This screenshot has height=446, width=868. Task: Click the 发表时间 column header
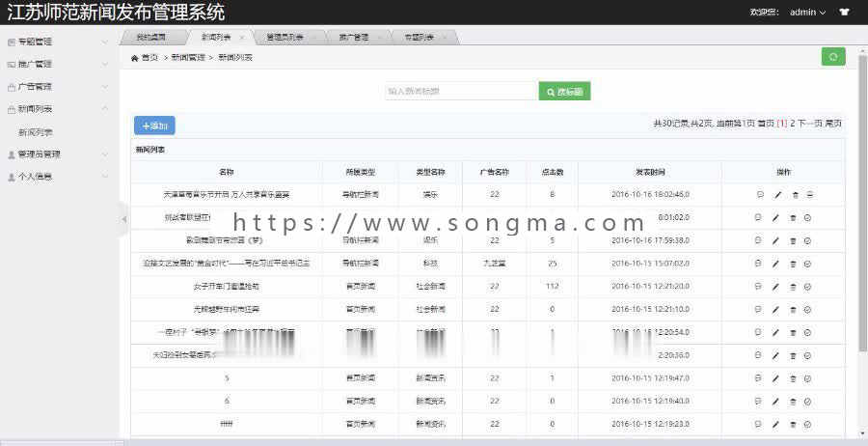pos(650,172)
